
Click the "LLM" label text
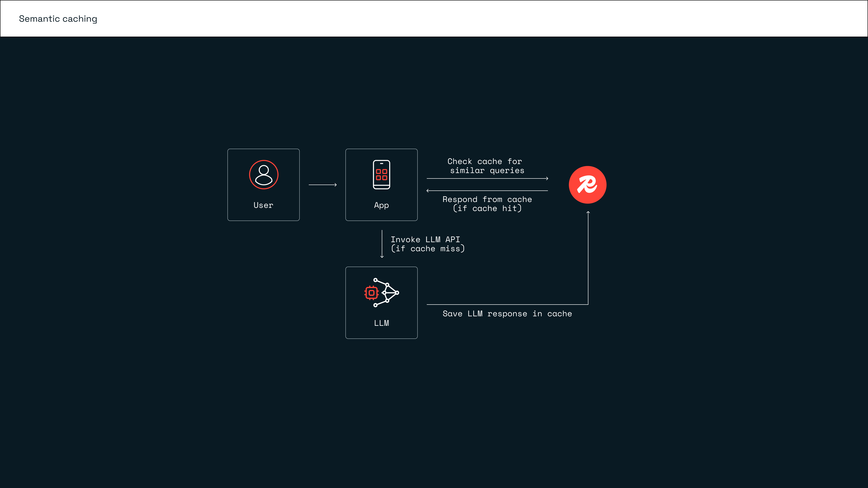click(x=381, y=323)
